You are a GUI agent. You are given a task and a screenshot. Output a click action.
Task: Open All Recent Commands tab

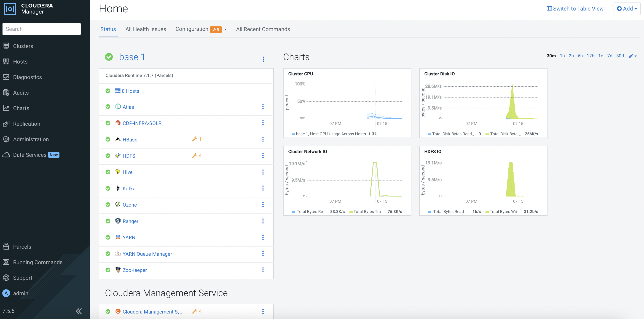tap(263, 29)
